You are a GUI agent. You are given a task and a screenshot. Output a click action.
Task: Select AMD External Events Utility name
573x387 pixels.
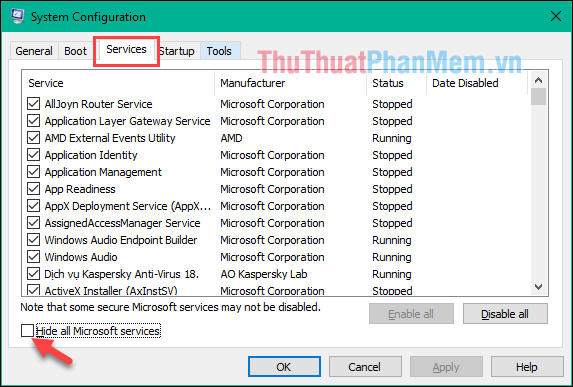tap(110, 138)
